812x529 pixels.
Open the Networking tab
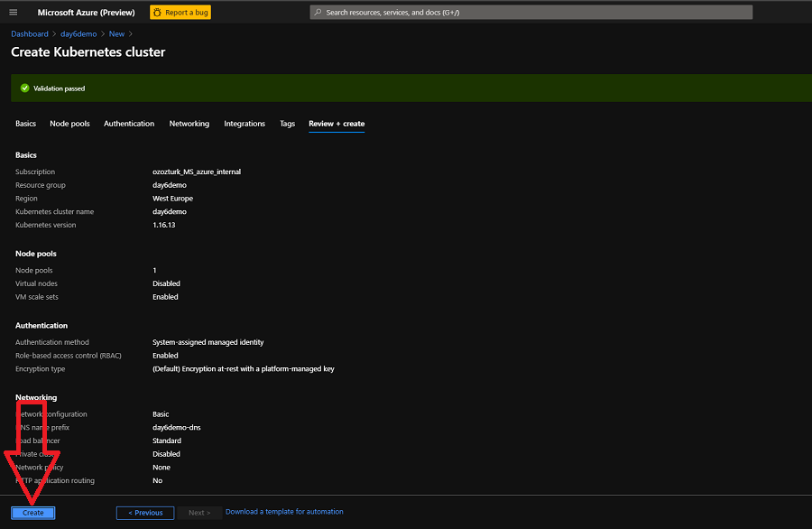[x=189, y=124]
